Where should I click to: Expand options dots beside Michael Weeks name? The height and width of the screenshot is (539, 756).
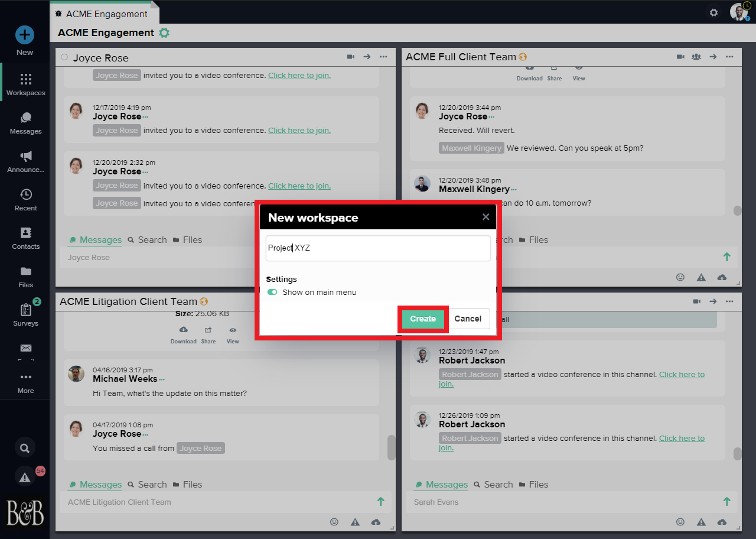click(x=162, y=379)
